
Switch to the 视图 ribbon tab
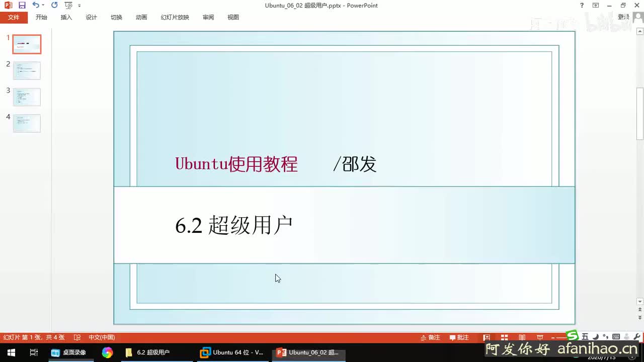coord(233,17)
